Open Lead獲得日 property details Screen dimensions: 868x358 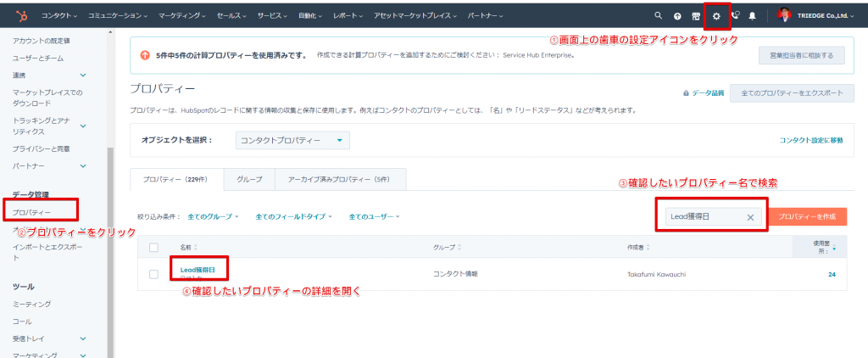pos(197,270)
